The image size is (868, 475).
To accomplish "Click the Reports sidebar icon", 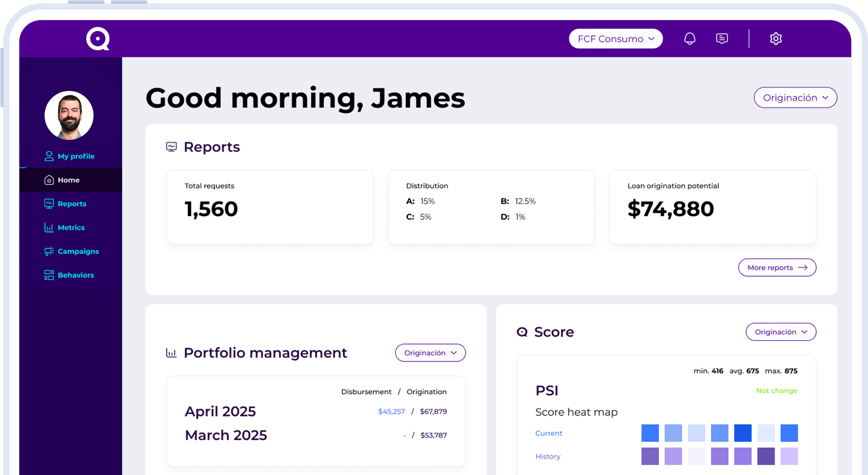I will coord(49,204).
